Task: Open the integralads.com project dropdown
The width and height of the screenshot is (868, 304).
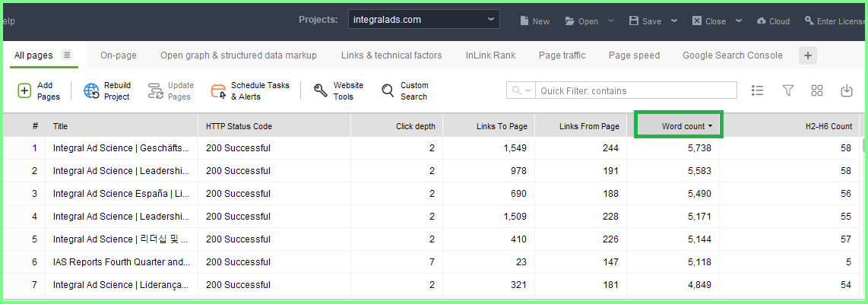Action: pyautogui.click(x=424, y=20)
